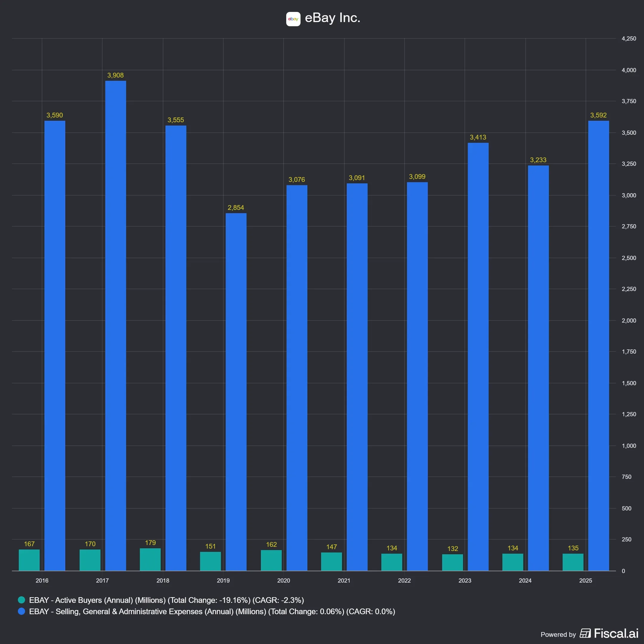
Task: Click the 3,076 data label
Action: [x=297, y=180]
